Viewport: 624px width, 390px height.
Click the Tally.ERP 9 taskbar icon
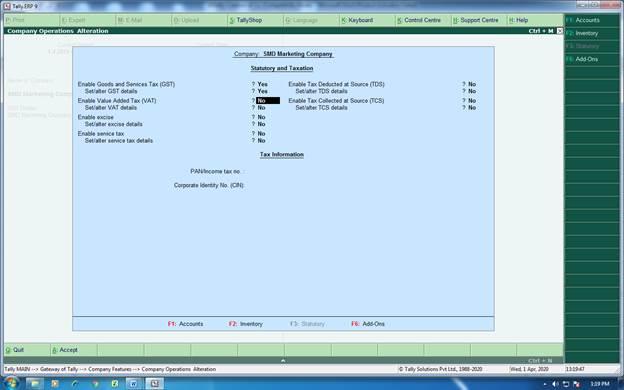click(154, 384)
